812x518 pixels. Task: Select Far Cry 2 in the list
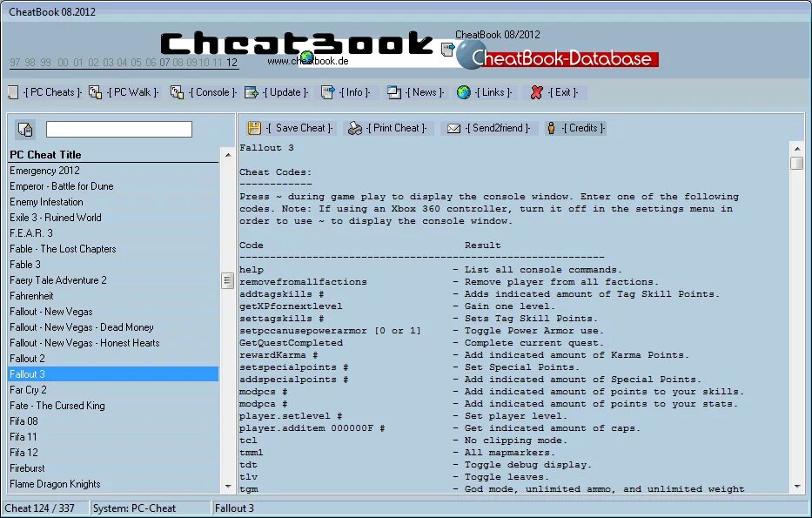[113, 389]
